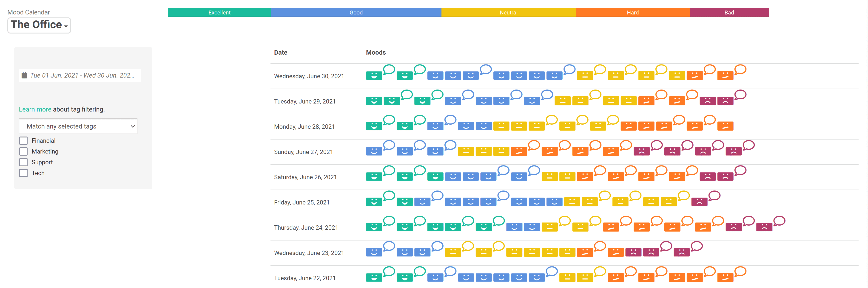Click first blue face on June 23

374,252
